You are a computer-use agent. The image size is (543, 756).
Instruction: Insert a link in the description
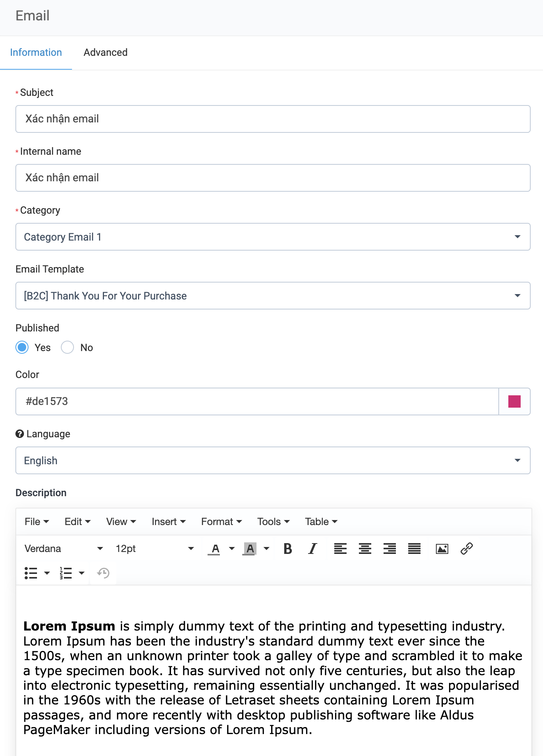click(466, 549)
